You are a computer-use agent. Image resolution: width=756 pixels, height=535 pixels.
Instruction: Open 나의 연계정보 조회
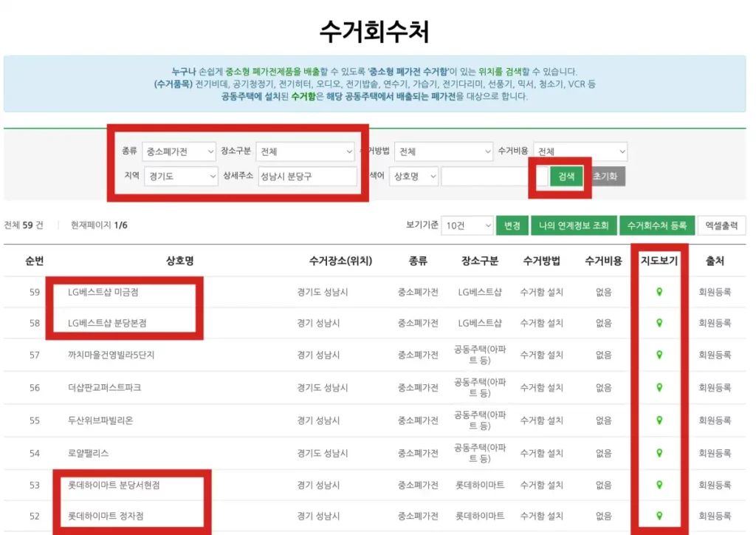574,225
